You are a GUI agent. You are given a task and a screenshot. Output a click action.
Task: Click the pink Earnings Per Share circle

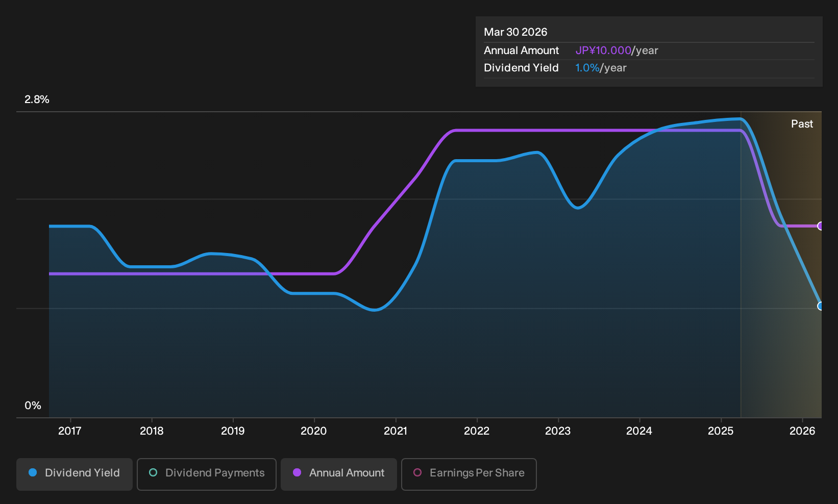[417, 472]
